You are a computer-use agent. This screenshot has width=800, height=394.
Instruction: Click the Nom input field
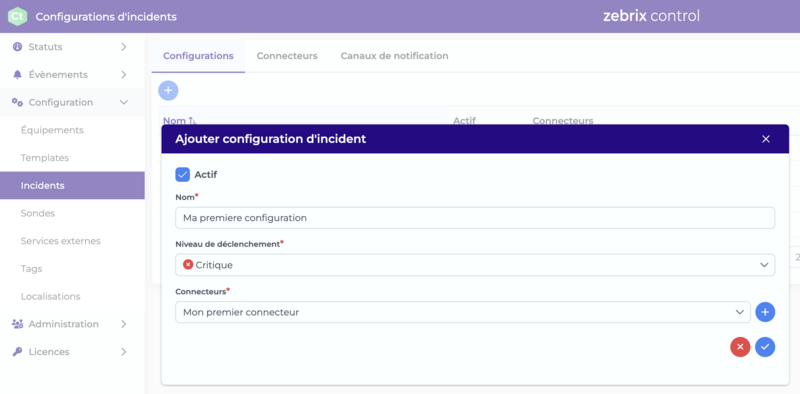[475, 218]
